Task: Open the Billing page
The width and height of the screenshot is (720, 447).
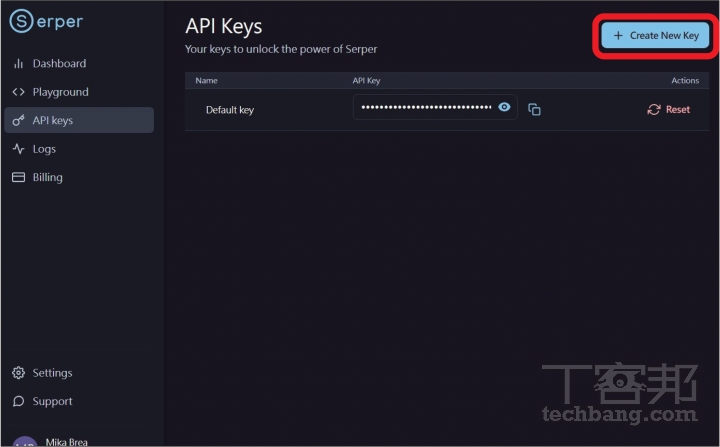Action: point(79,177)
